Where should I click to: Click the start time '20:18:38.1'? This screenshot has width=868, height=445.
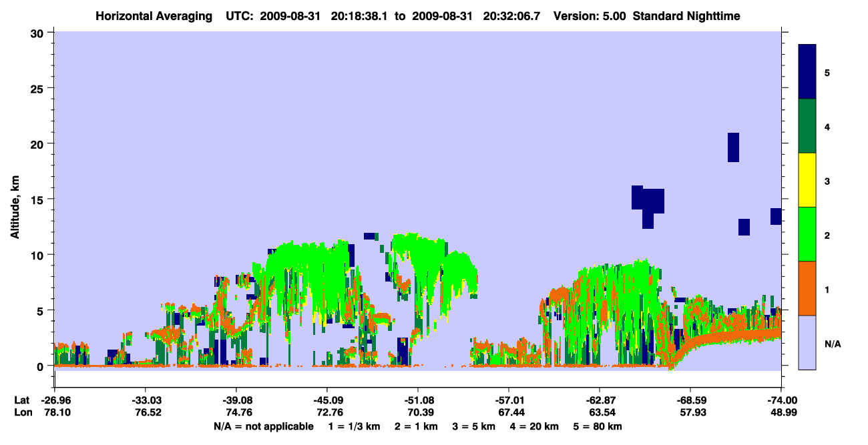point(360,15)
